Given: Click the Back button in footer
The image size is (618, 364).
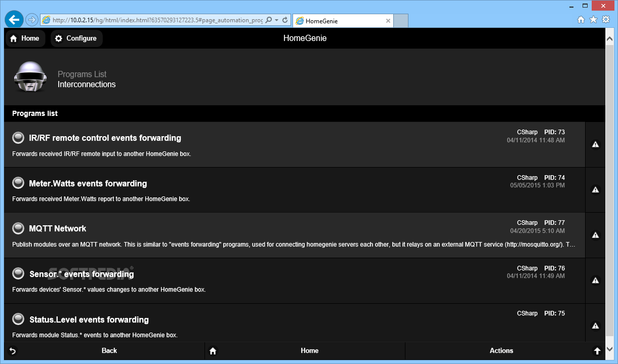Looking at the screenshot, I should pos(104,351).
